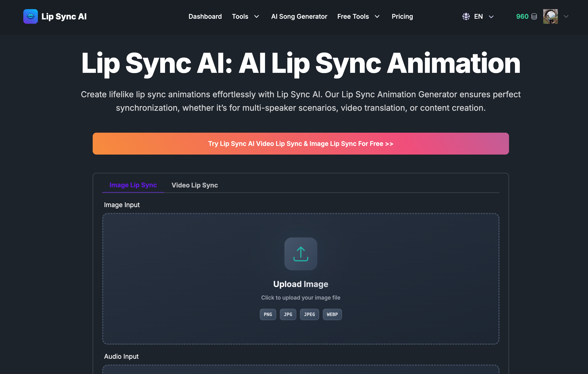Open the Dashboard page

click(x=205, y=16)
